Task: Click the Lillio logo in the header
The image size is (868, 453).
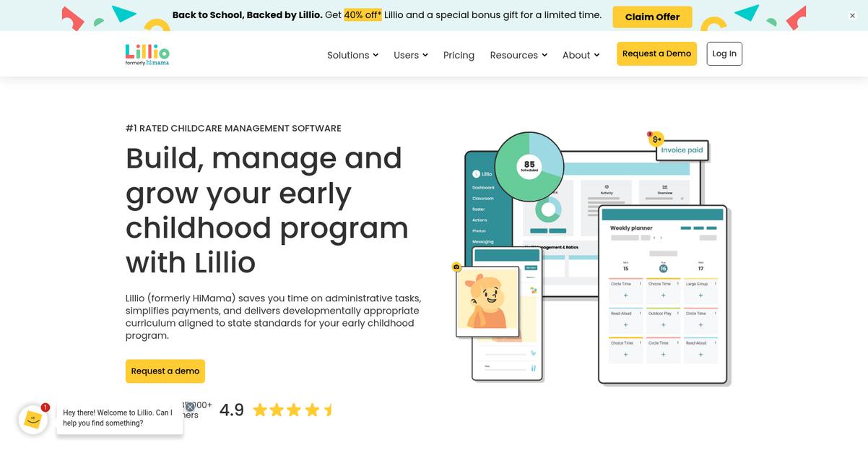Action: pos(147,54)
